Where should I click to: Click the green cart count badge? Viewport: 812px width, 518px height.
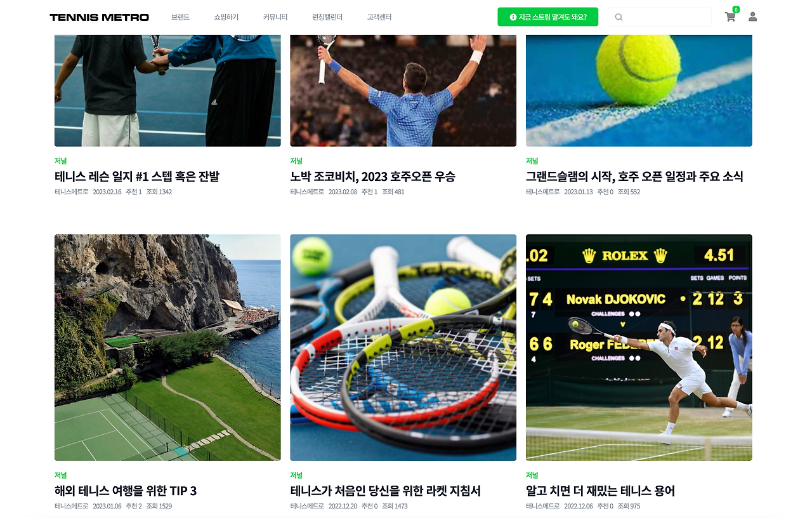click(736, 10)
